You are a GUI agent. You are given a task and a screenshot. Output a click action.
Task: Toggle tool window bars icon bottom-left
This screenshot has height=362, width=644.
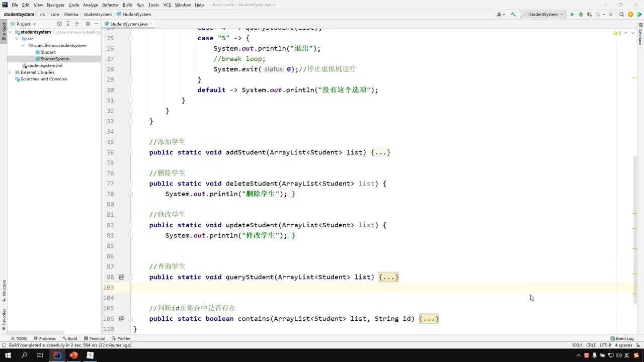click(4, 345)
